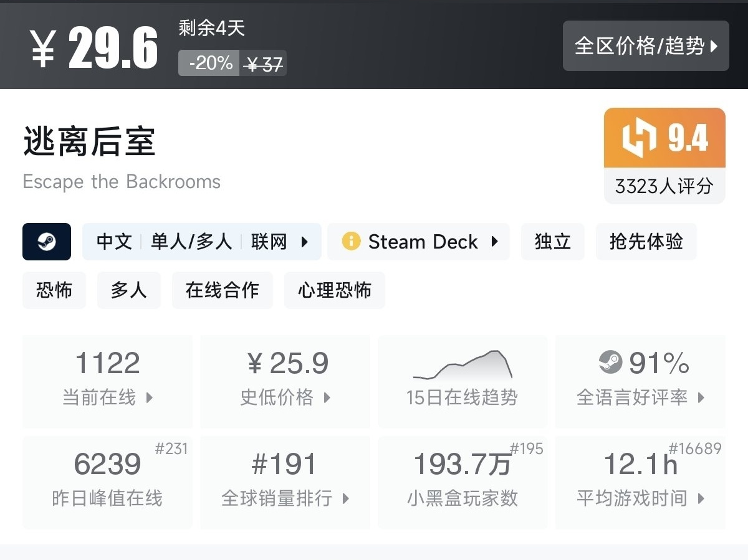The image size is (748, 560).
Task: Select the 多人 tag
Action: coord(129,290)
